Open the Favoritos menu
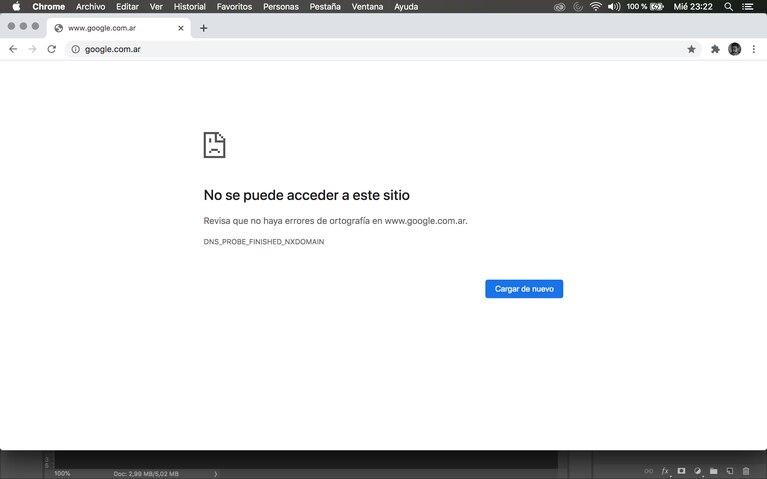 (234, 7)
